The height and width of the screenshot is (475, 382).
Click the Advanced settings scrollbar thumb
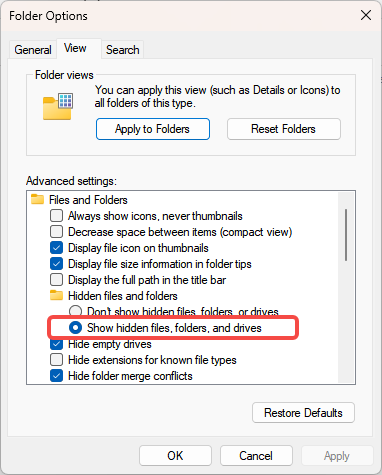[x=346, y=235]
